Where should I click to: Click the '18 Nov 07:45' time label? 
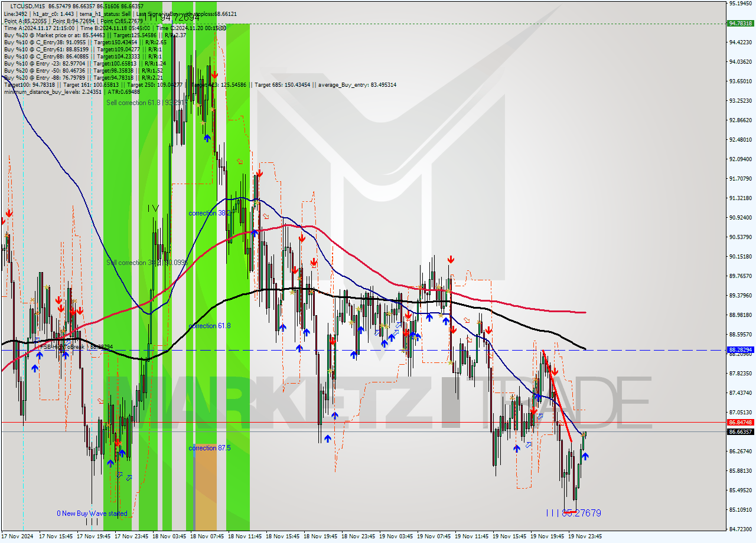click(207, 537)
